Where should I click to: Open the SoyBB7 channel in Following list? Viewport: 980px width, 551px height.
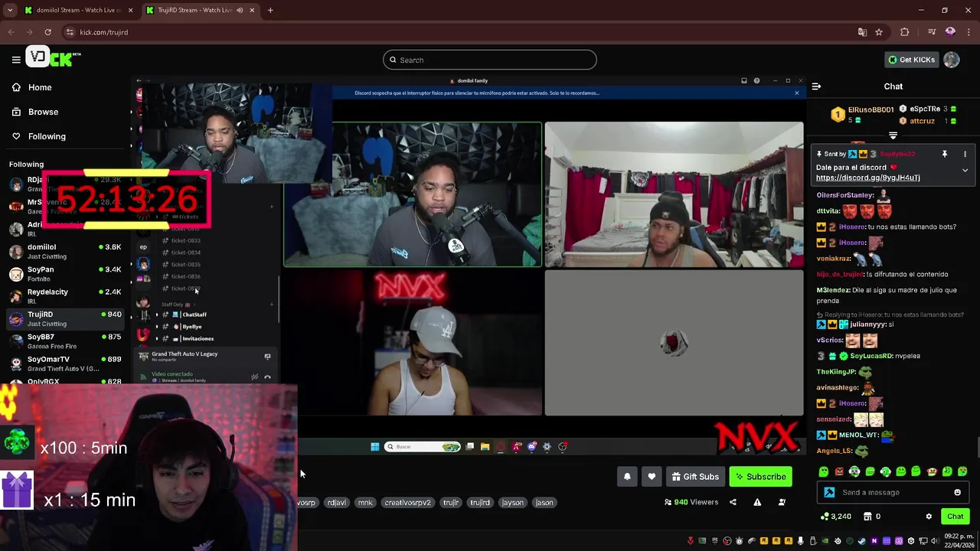[65, 341]
